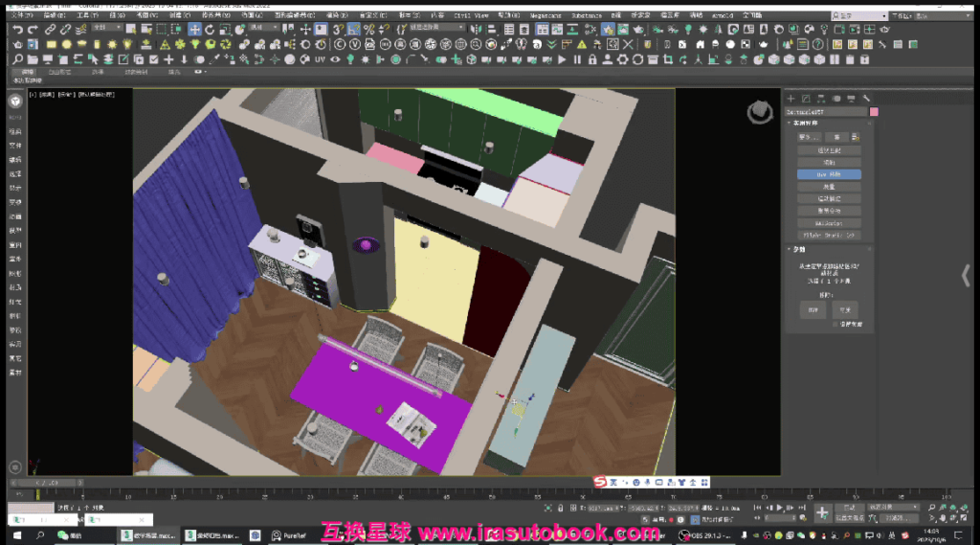Viewport: 980px width, 545px height.
Task: Click the Undo arrow icon
Action: click(17, 30)
